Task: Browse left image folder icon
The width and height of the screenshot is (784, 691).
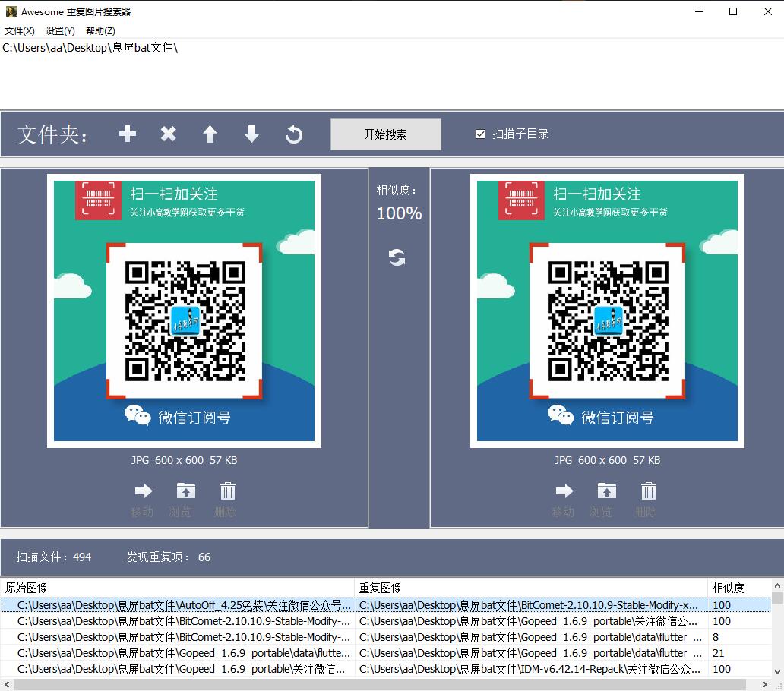Action: 186,491
